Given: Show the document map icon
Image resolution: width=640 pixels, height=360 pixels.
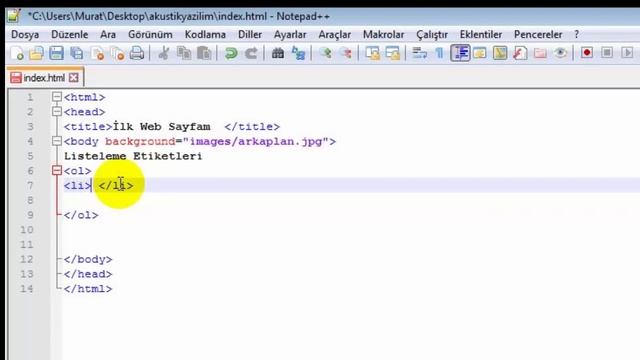Looking at the screenshot, I should (500, 53).
